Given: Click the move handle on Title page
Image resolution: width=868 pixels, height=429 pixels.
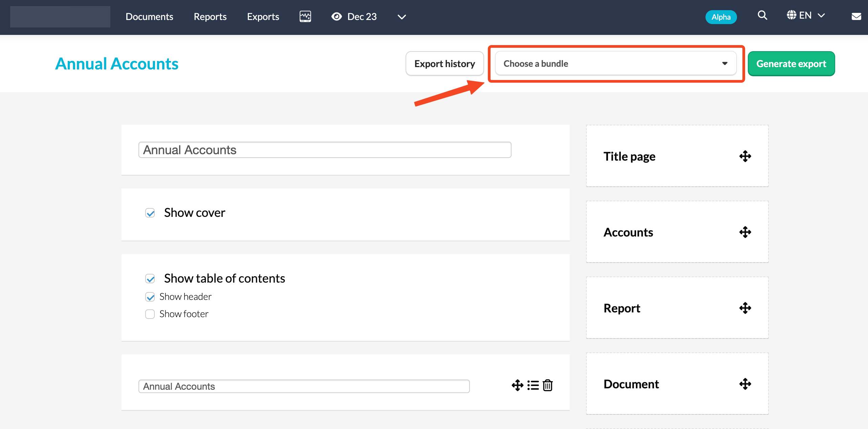Looking at the screenshot, I should tap(745, 156).
